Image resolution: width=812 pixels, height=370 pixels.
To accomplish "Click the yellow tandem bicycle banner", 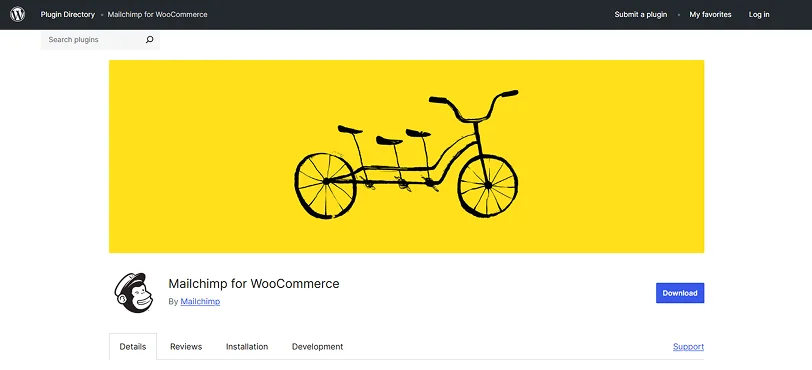I will coord(406,156).
